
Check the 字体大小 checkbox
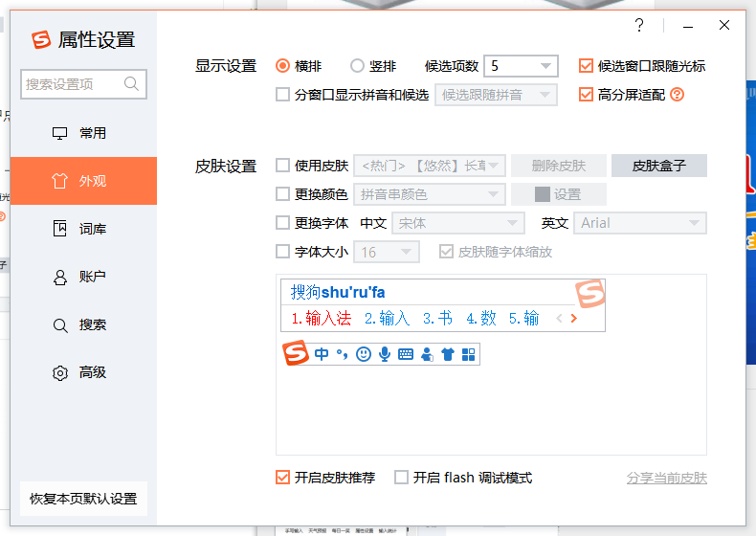pos(282,252)
